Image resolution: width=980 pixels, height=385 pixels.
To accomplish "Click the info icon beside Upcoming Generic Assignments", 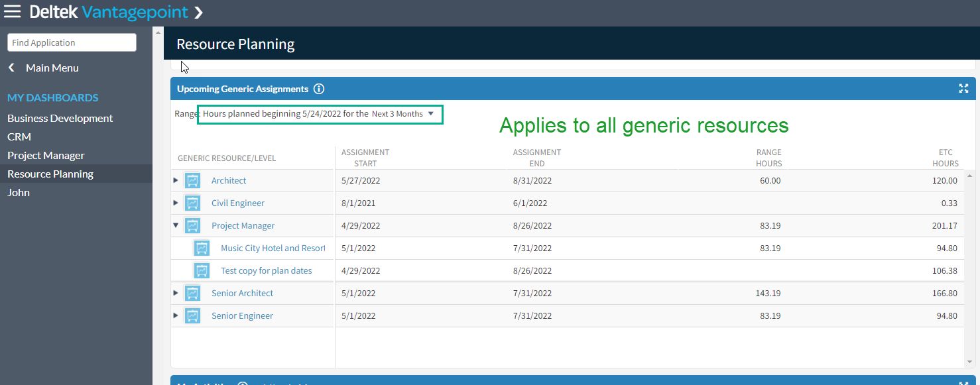I will click(x=319, y=89).
